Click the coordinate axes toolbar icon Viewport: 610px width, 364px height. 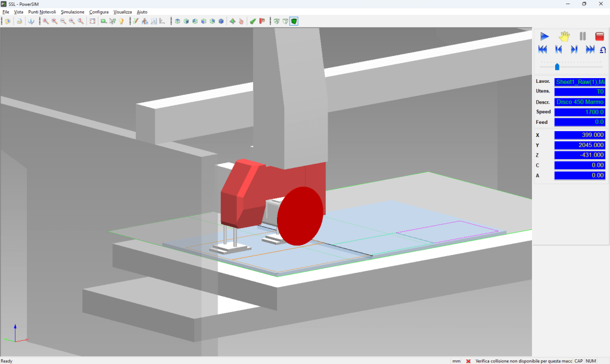click(162, 21)
